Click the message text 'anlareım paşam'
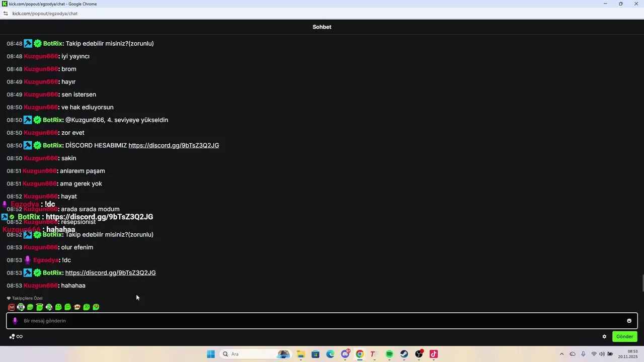Screen dimensions: 644x362 tap(83, 171)
